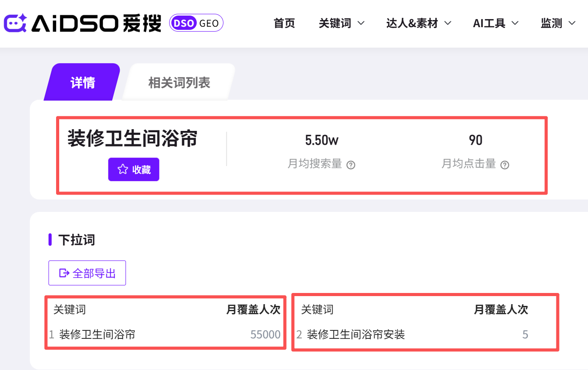Click the 下拉词 section heading
Image resolution: width=588 pixels, height=370 pixels.
(x=77, y=240)
